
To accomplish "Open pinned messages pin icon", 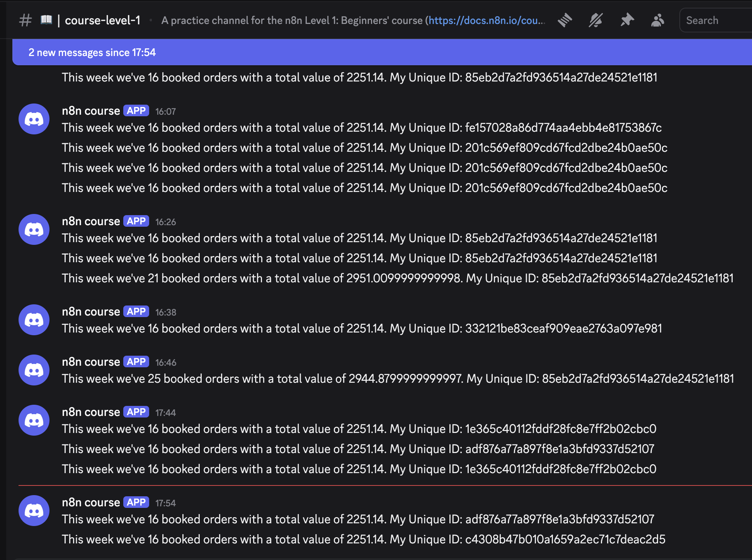I will pyautogui.click(x=627, y=20).
